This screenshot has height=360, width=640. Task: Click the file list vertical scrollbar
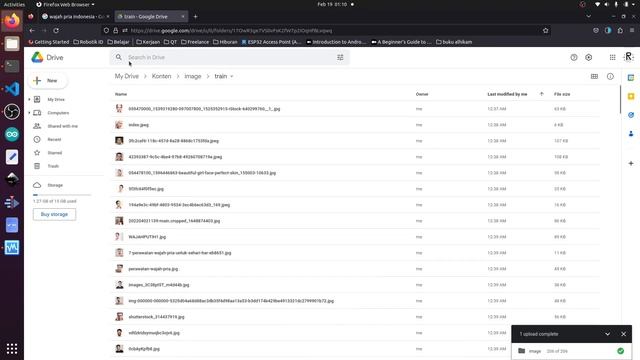click(x=620, y=100)
